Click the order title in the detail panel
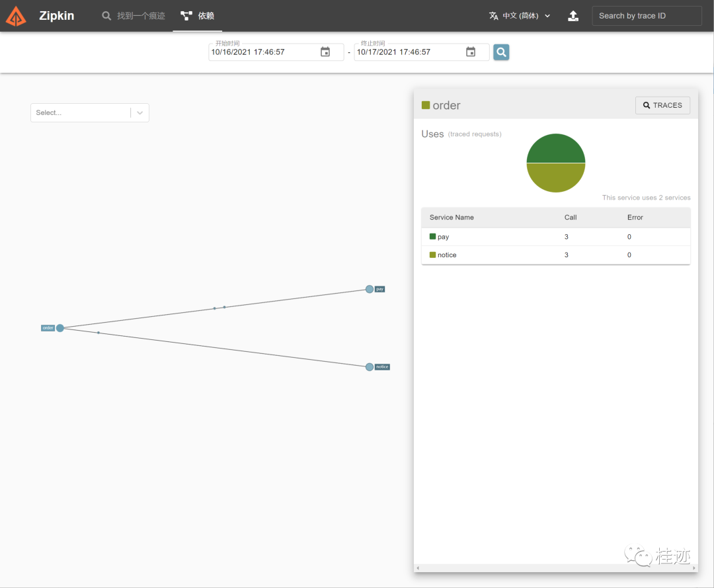This screenshot has height=588, width=714. point(446,105)
